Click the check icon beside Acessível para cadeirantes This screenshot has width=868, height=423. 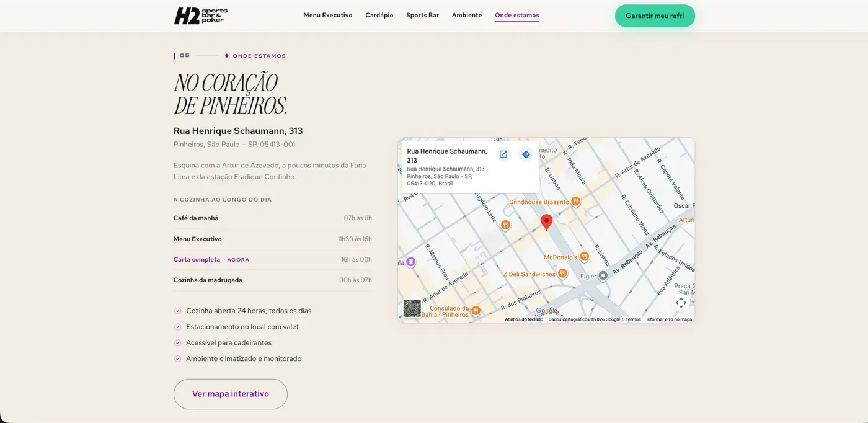pyautogui.click(x=177, y=343)
